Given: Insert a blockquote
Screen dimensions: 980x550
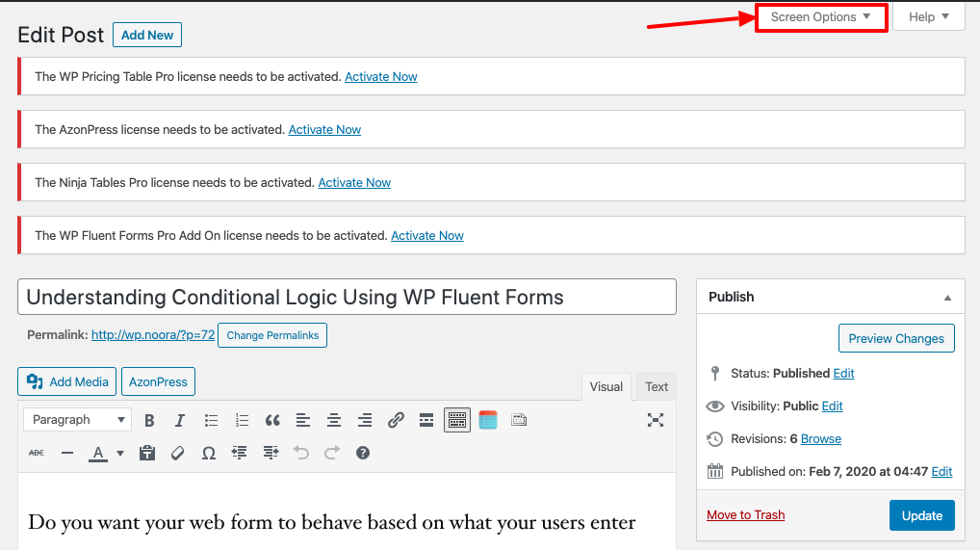Looking at the screenshot, I should pos(272,420).
